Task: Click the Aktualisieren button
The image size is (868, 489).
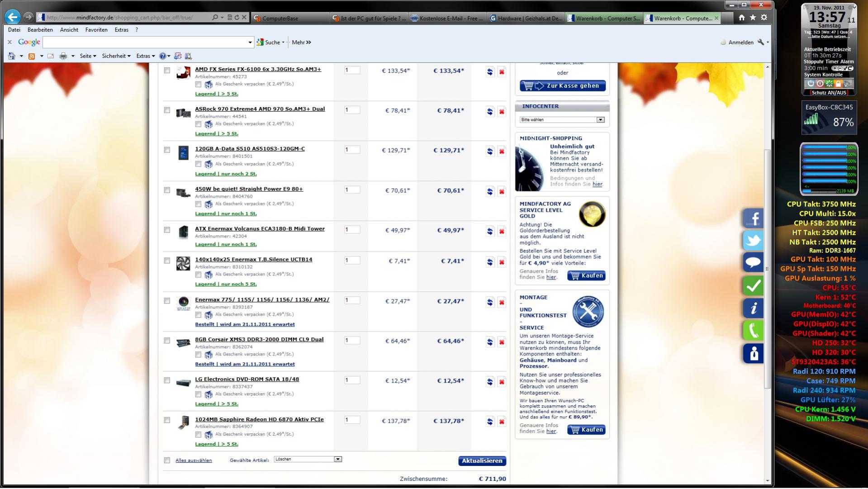Action: (482, 461)
